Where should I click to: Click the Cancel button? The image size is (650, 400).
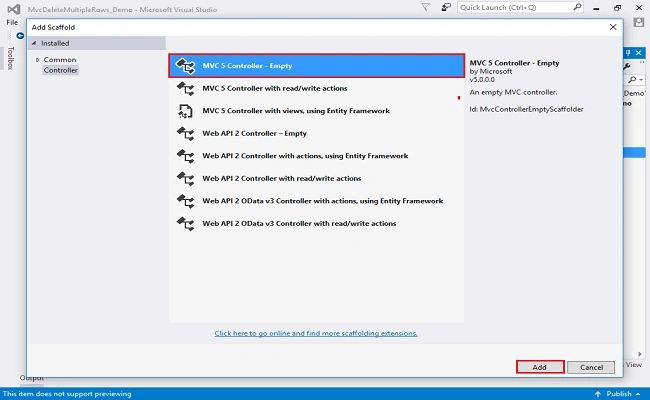tap(591, 367)
